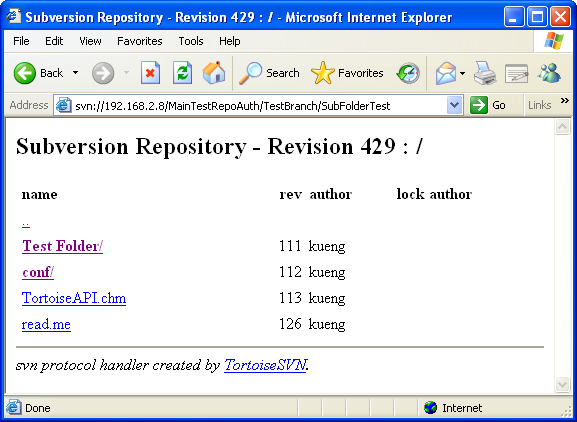577x422 pixels.
Task: Open the Tools menu
Action: (191, 41)
